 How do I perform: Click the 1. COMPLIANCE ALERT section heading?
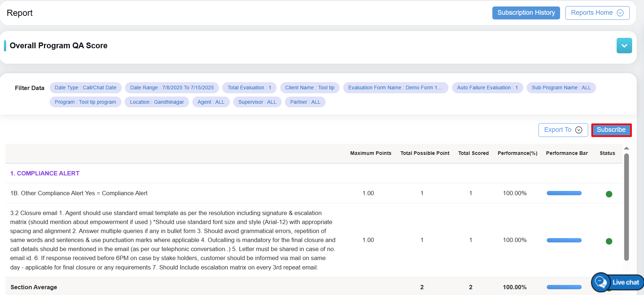(x=45, y=174)
